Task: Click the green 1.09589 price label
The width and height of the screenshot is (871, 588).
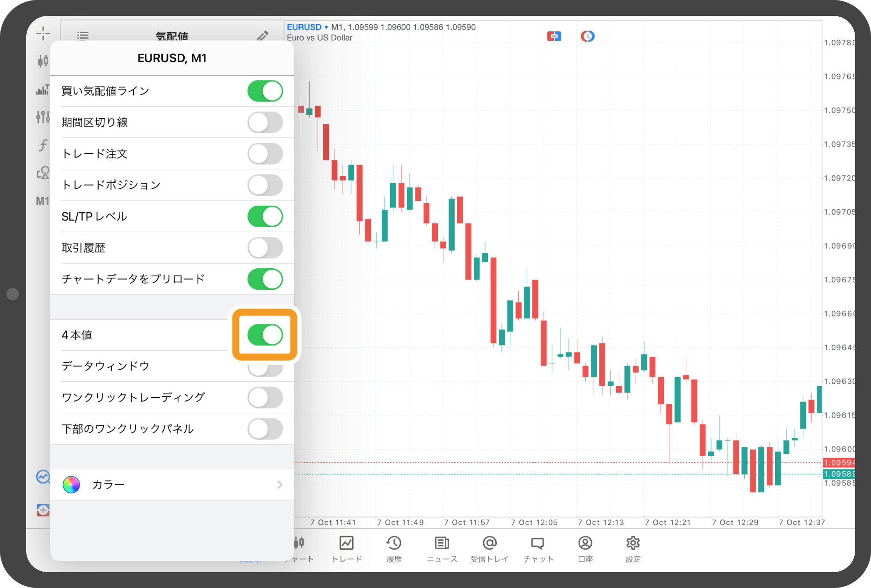Action: pos(839,474)
